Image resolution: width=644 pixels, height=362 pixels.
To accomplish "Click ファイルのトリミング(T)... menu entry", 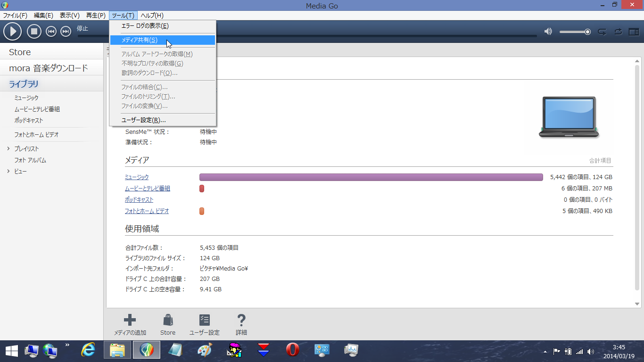I will (x=163, y=97).
